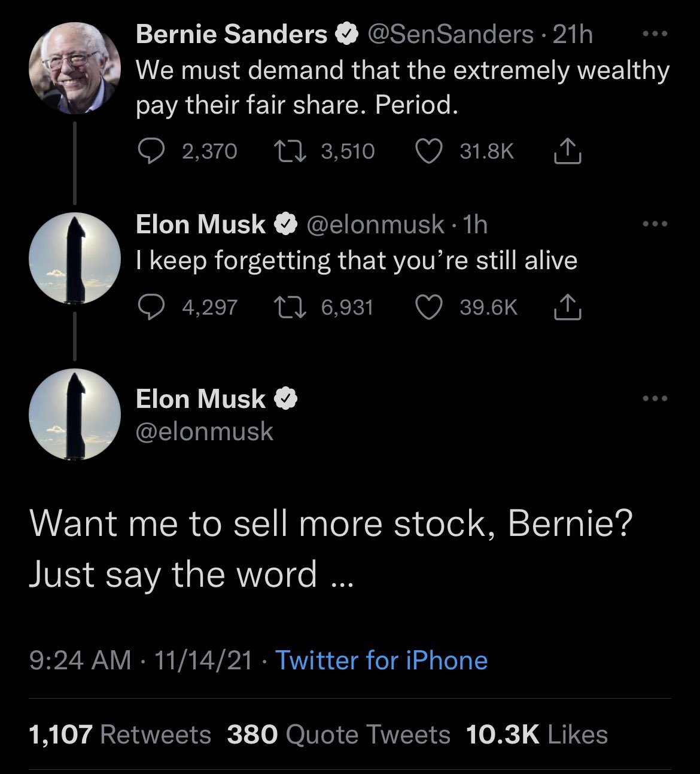Screen dimensions: 700x774
Task: Like Elon Musk's tweet with 39.6K likes
Action: (x=428, y=307)
